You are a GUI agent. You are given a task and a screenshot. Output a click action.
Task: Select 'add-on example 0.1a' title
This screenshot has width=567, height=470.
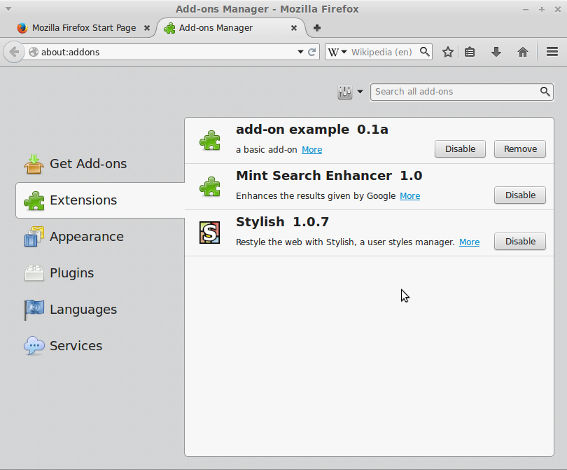point(312,129)
